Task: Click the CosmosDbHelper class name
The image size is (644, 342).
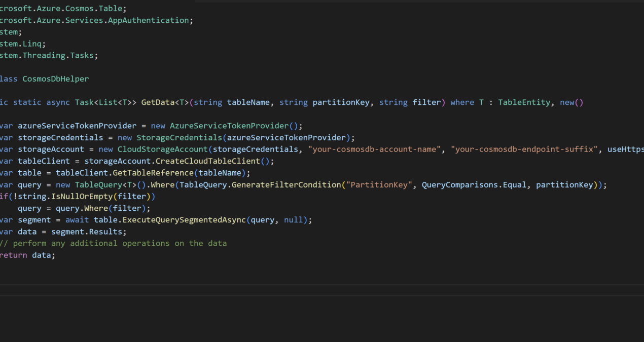Action: coord(56,79)
